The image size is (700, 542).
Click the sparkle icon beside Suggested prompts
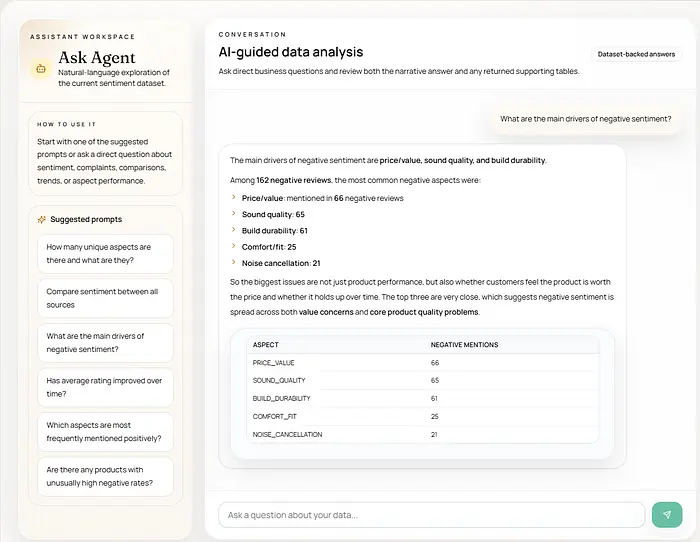pyautogui.click(x=41, y=219)
